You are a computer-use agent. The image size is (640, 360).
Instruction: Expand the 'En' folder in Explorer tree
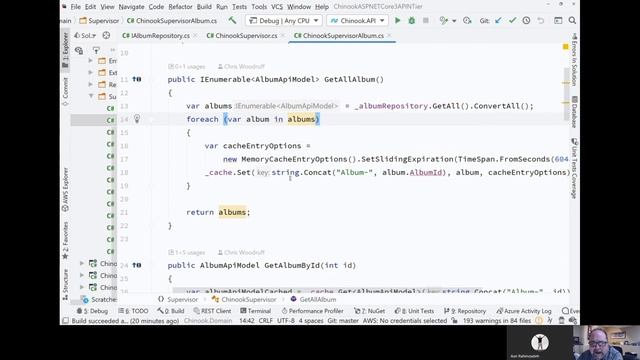90,60
